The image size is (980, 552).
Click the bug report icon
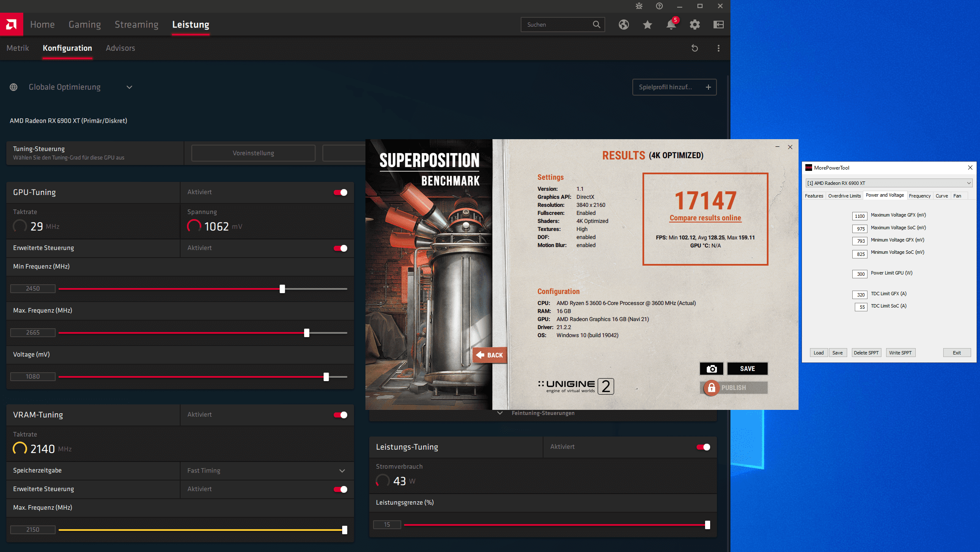[639, 6]
